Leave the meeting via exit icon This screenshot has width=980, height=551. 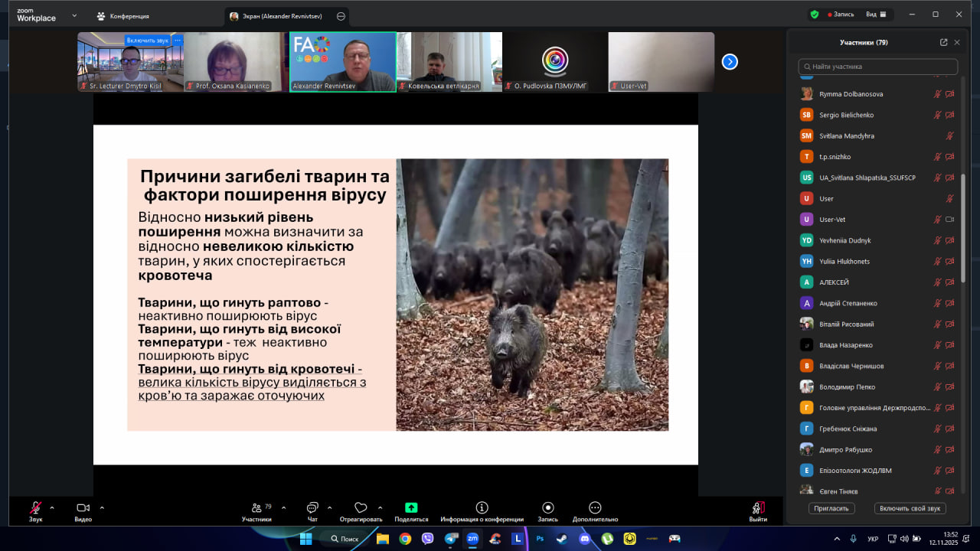[758, 508]
